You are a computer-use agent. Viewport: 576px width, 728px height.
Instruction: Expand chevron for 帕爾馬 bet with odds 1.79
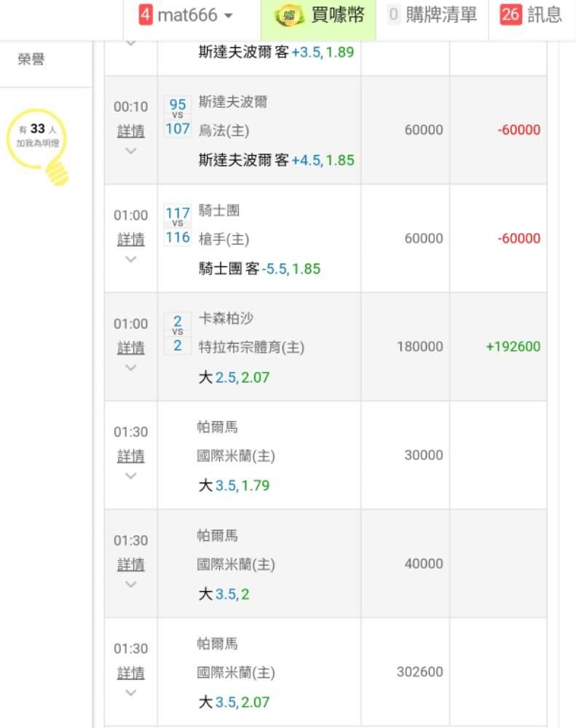[x=131, y=476]
